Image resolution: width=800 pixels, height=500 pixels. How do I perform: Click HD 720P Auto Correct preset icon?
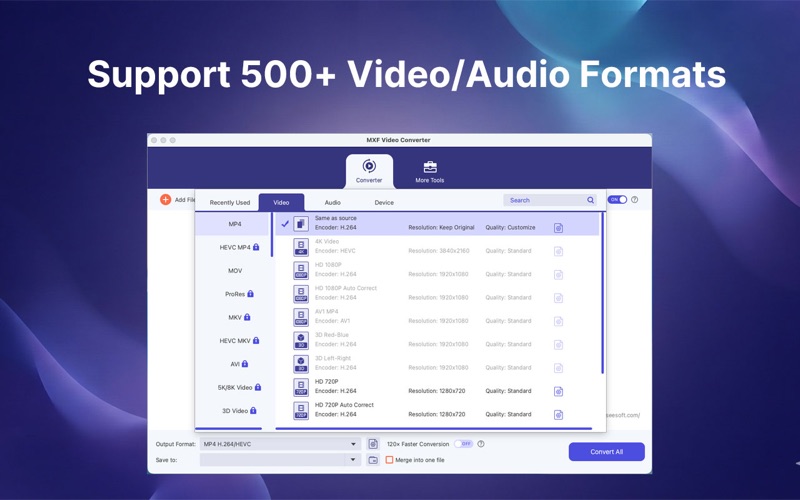pyautogui.click(x=301, y=411)
